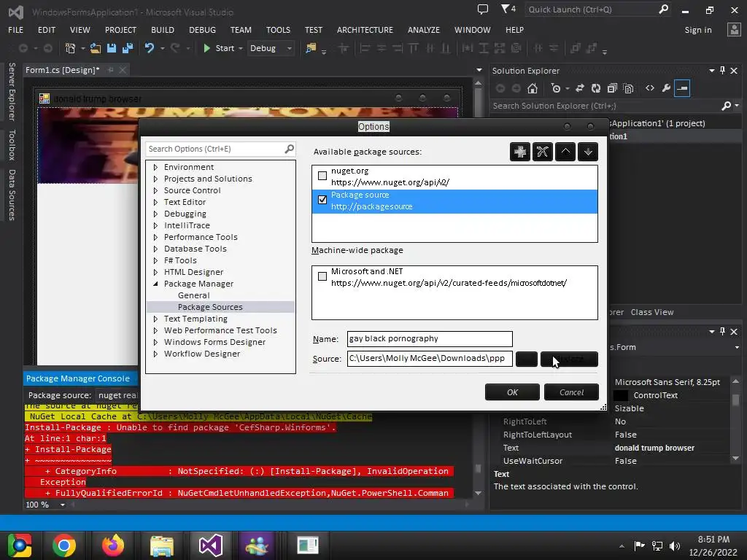Click volume icon in system tray

click(x=675, y=545)
